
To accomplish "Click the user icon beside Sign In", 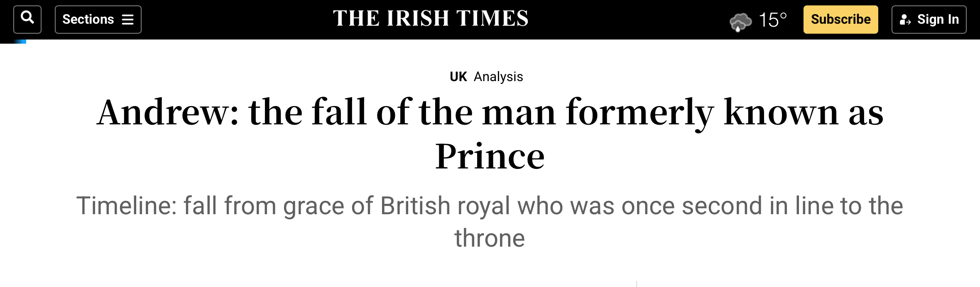I will click(x=905, y=20).
